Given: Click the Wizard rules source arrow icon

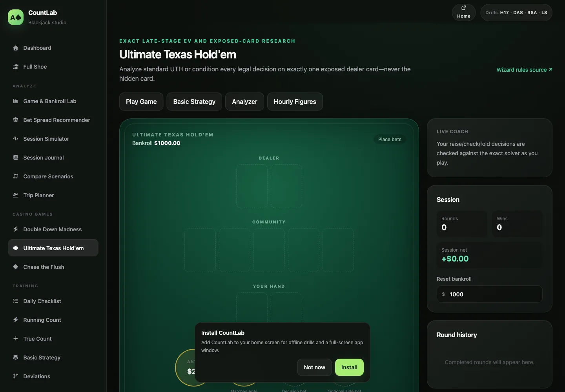Looking at the screenshot, I should coord(550,70).
